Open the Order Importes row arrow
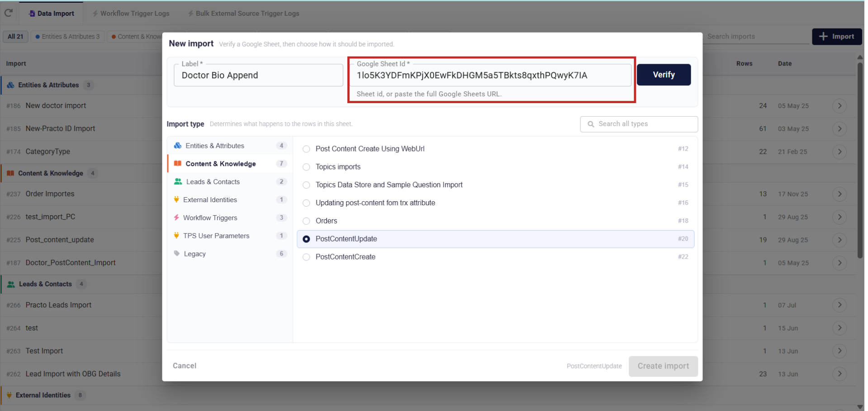The height and width of the screenshot is (411, 868). point(840,194)
